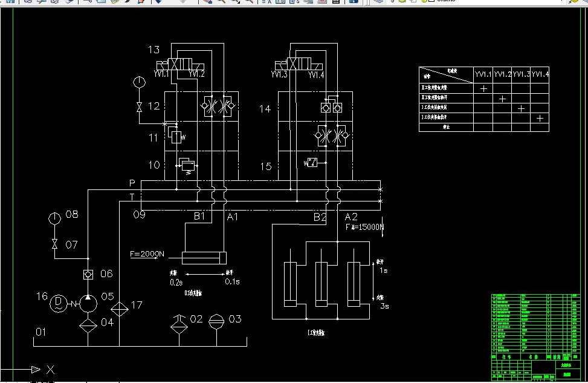This screenshot has height=383, width=588.
Task: Select the 3s timing text
Action: pyautogui.click(x=385, y=306)
